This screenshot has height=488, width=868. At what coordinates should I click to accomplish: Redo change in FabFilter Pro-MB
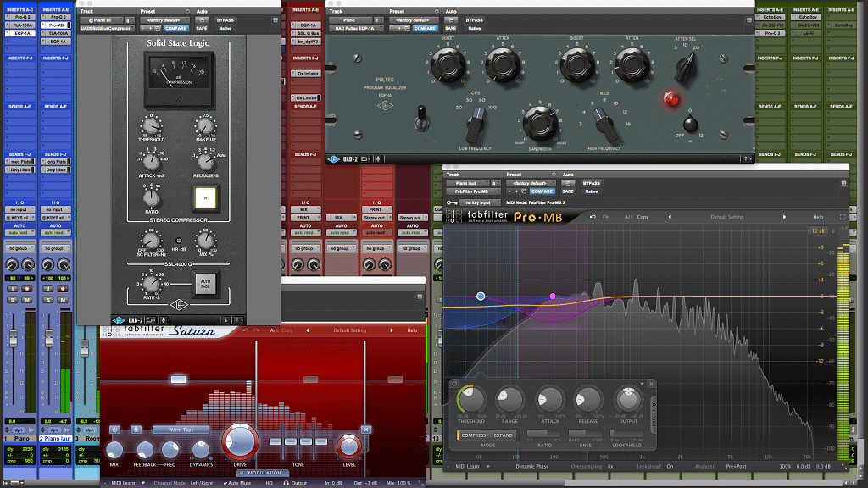(x=605, y=217)
